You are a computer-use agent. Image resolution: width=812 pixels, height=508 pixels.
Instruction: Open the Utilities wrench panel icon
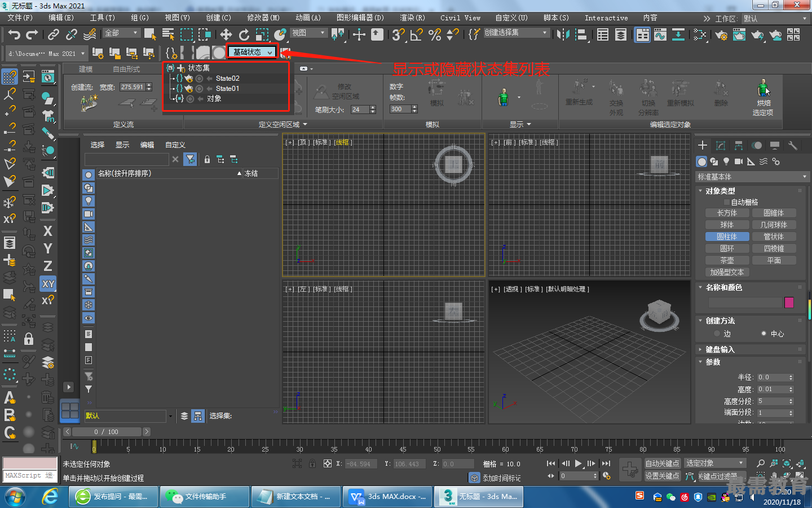[x=793, y=146]
